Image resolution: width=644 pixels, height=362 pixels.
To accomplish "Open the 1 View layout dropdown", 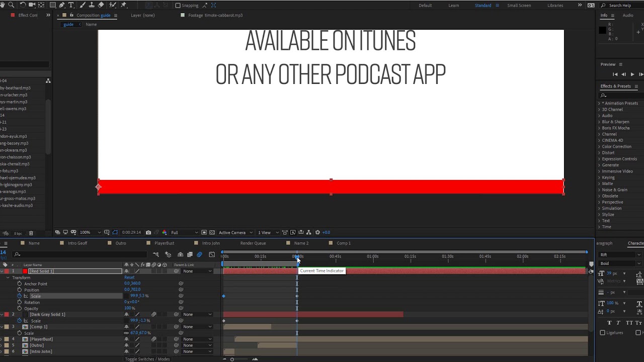I will click(x=267, y=232).
